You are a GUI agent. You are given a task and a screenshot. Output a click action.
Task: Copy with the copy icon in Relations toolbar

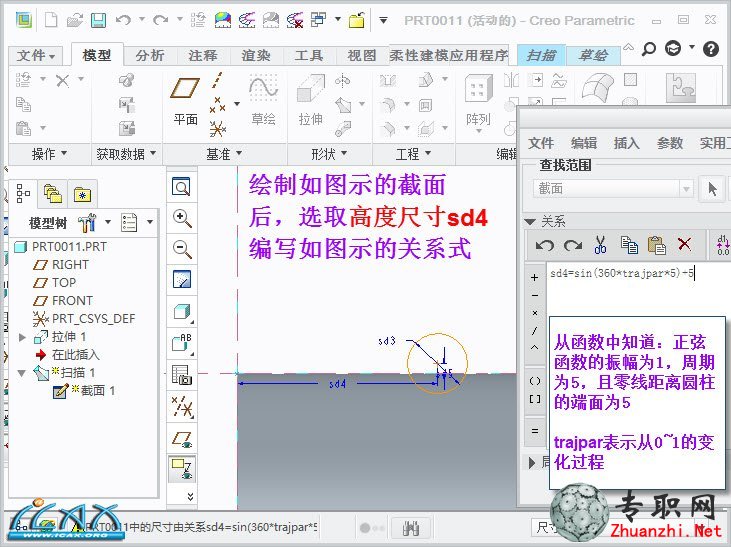click(629, 244)
